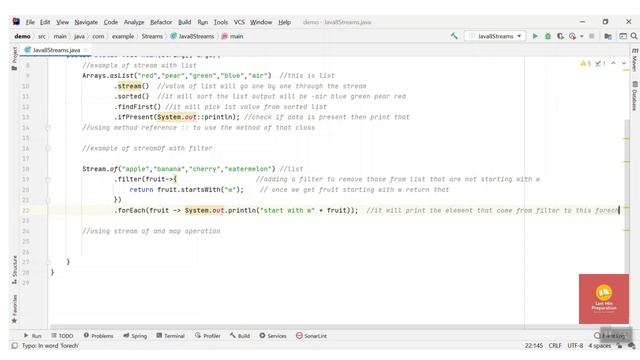Open the Profiler tool window tab
This screenshot has height=360, width=640.
pyautogui.click(x=207, y=336)
